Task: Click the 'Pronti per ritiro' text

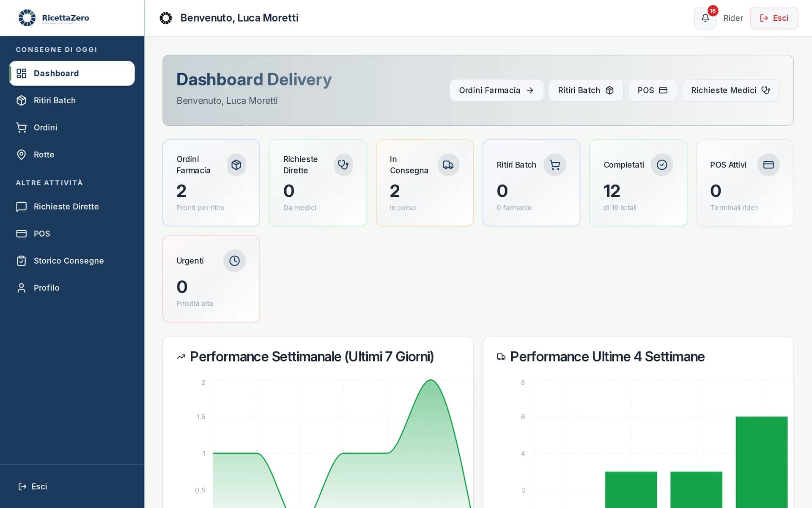Action: [x=200, y=207]
